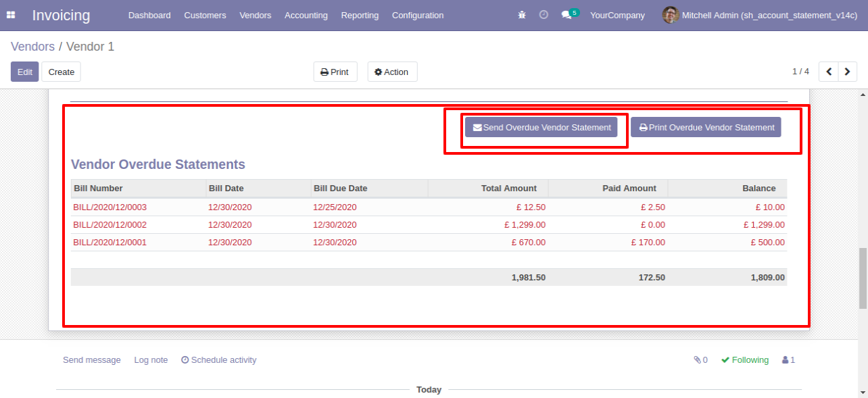
Task: Click the Today chatter date separator
Action: (x=429, y=390)
